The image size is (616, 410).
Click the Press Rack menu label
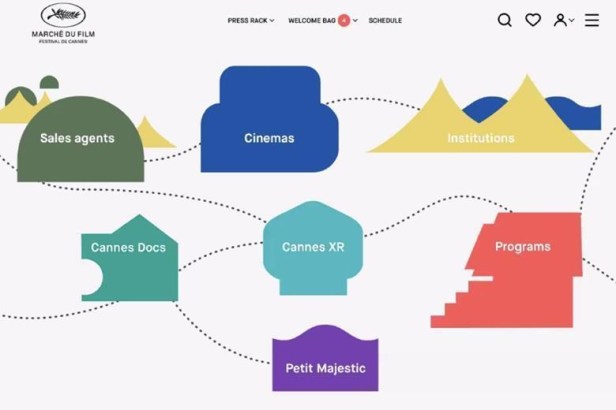(x=246, y=21)
